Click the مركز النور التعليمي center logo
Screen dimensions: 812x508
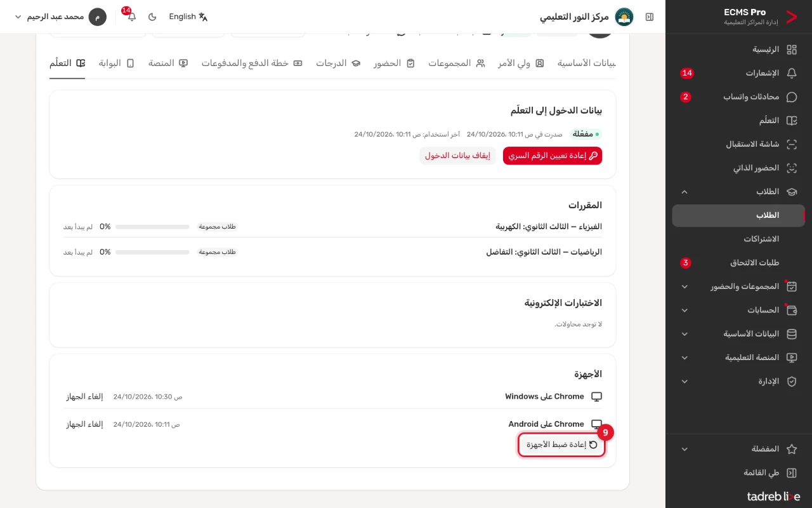[624, 17]
